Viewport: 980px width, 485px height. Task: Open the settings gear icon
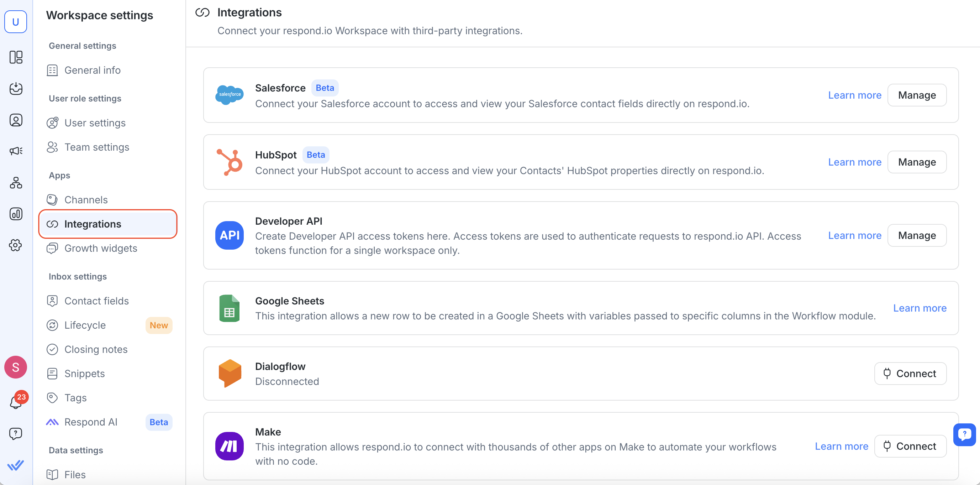tap(16, 245)
